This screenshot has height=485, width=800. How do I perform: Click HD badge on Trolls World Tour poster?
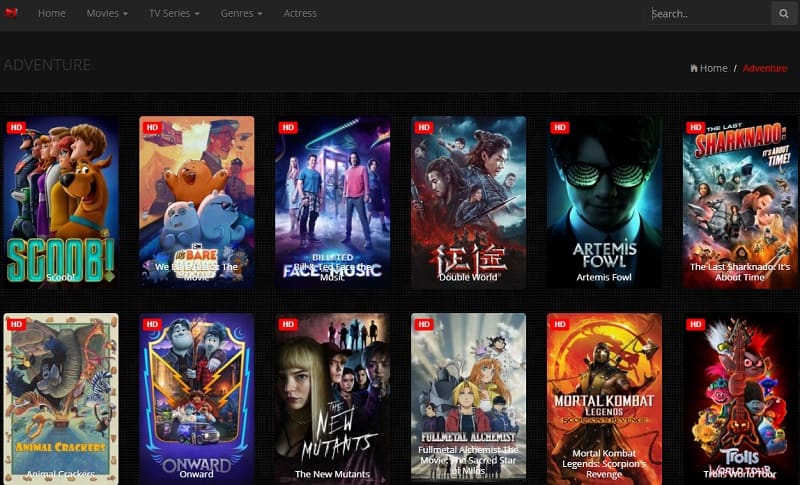695,324
